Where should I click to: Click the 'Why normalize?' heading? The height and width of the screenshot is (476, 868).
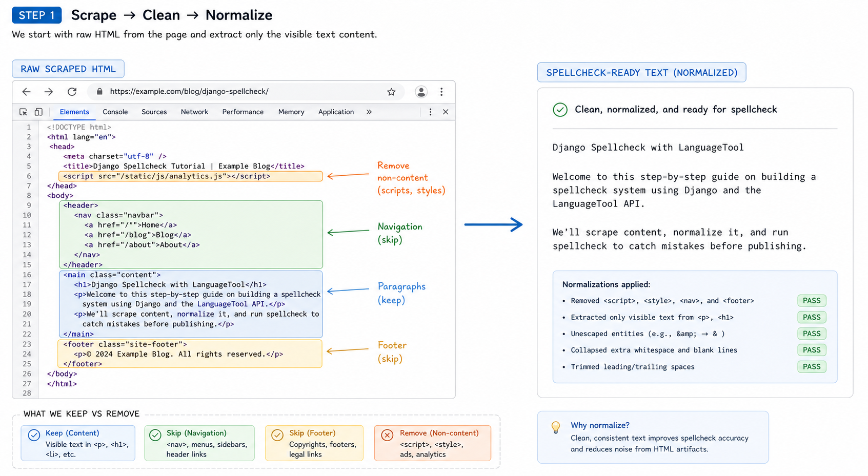coord(600,425)
